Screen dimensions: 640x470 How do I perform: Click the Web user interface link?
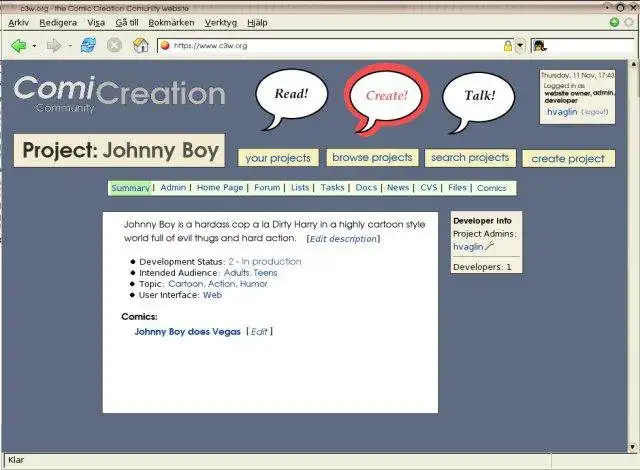[212, 295]
